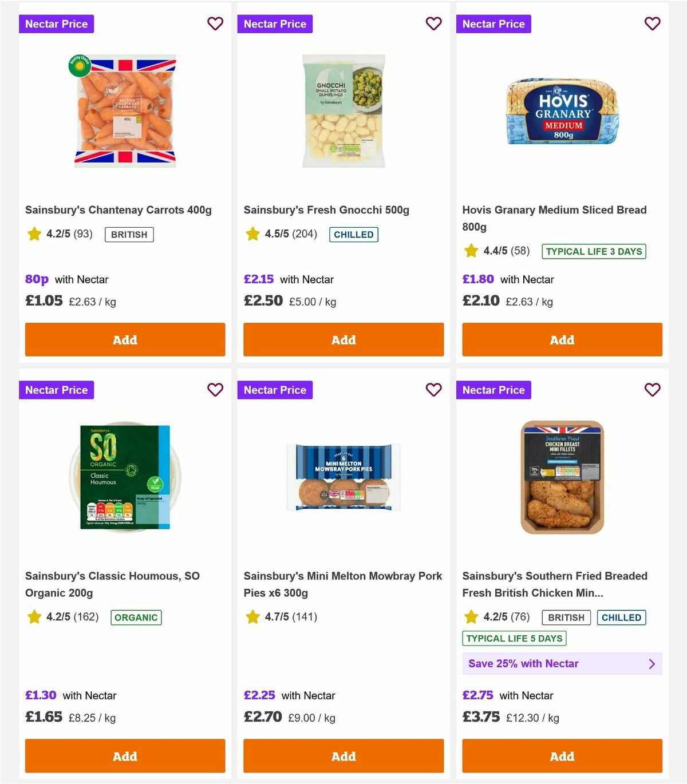The height and width of the screenshot is (784, 687).
Task: Select the Nectar Price badge on the bread
Action: 493,23
